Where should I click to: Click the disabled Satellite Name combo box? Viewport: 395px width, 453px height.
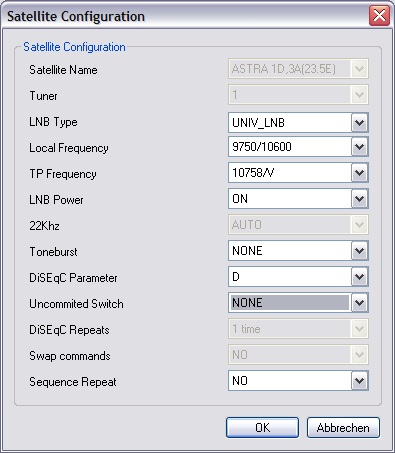[x=298, y=69]
